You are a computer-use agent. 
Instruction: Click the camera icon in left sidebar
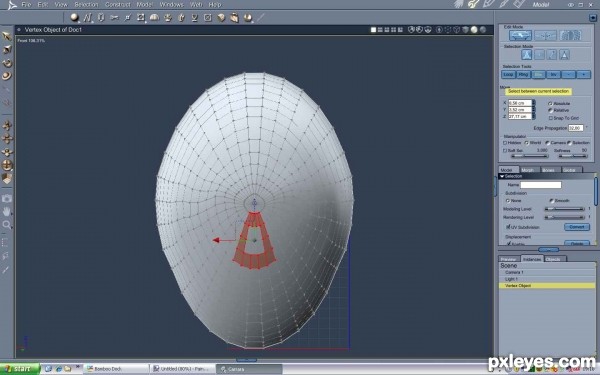(x=7, y=198)
